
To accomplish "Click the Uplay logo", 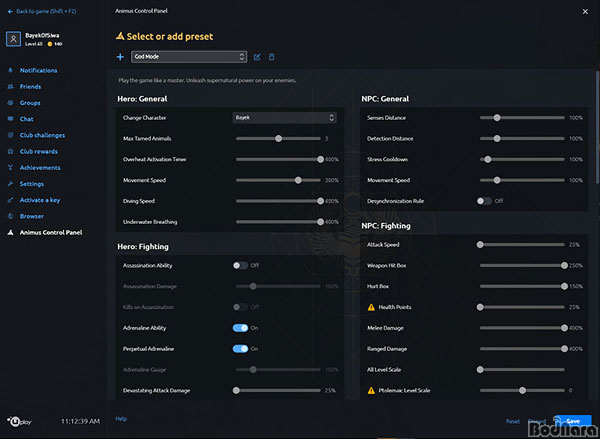I will (19, 422).
